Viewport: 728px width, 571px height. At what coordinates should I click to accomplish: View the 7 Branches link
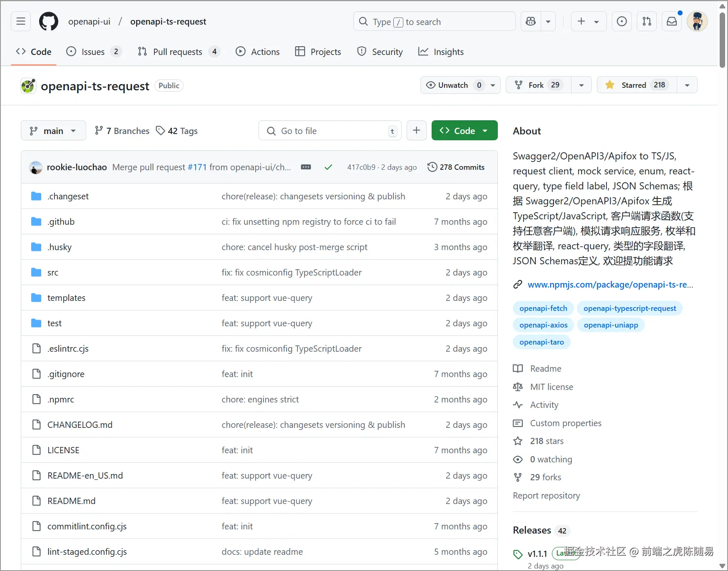point(122,131)
